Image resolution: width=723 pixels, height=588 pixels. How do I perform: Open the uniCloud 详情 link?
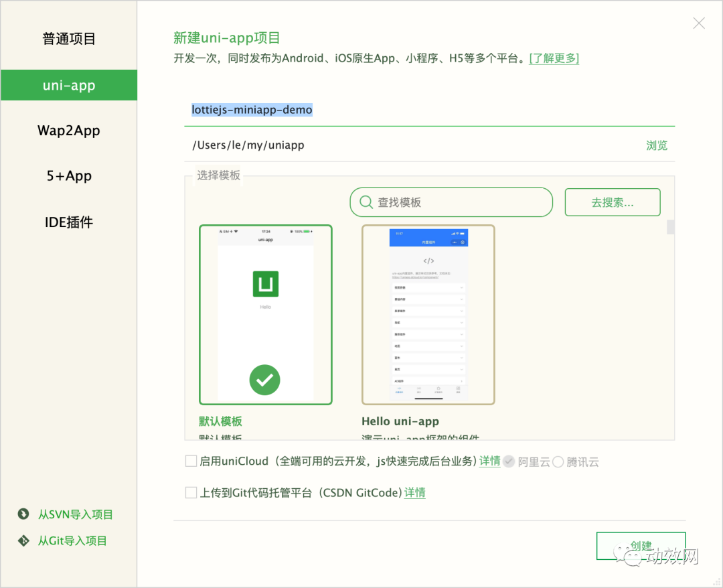(489, 461)
